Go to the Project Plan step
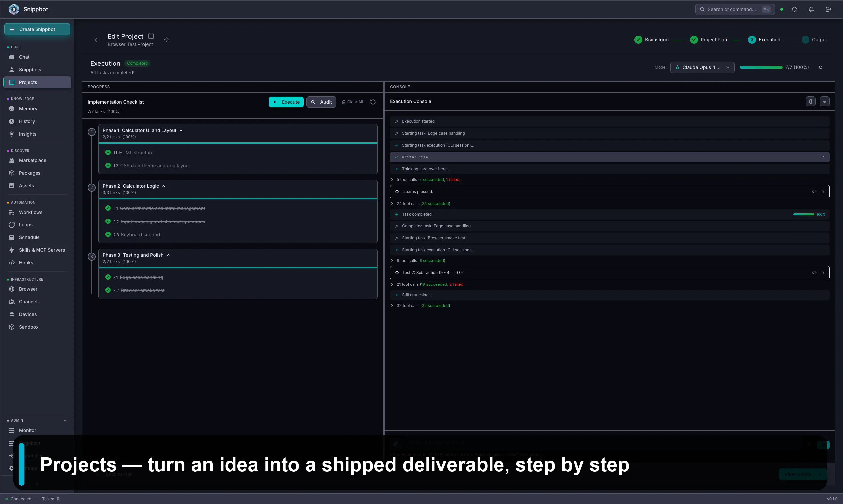This screenshot has width=843, height=504. pos(708,40)
